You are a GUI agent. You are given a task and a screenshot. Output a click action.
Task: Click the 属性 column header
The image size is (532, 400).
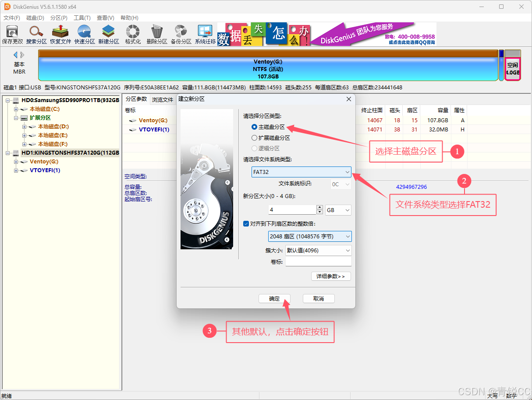[x=459, y=110]
